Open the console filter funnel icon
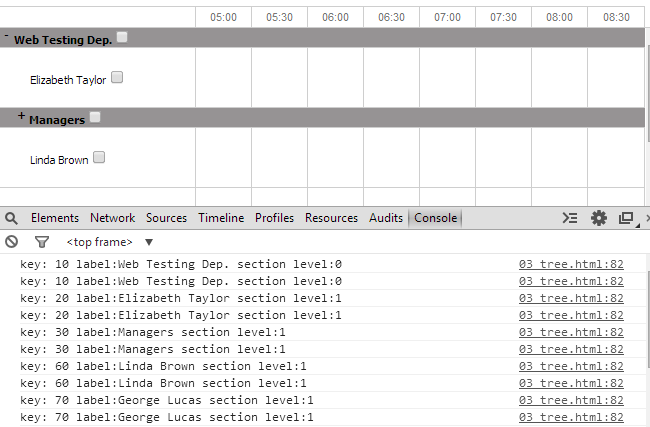650x427 pixels. click(x=41, y=242)
